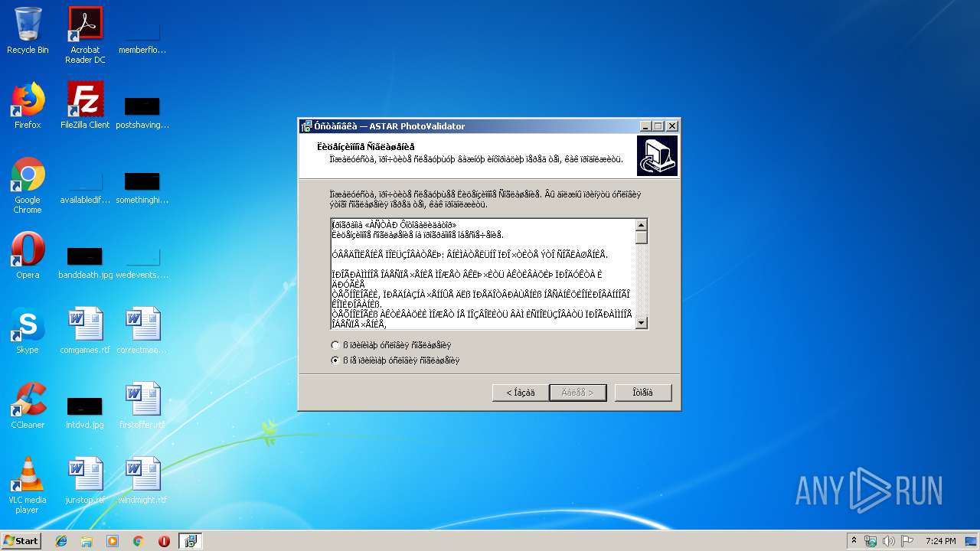Open the Recycle Bin desktop icon

pyautogui.click(x=28, y=31)
